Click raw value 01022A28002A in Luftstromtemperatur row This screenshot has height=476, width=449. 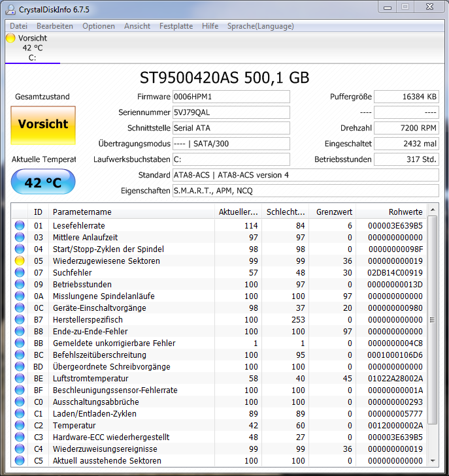click(x=395, y=379)
